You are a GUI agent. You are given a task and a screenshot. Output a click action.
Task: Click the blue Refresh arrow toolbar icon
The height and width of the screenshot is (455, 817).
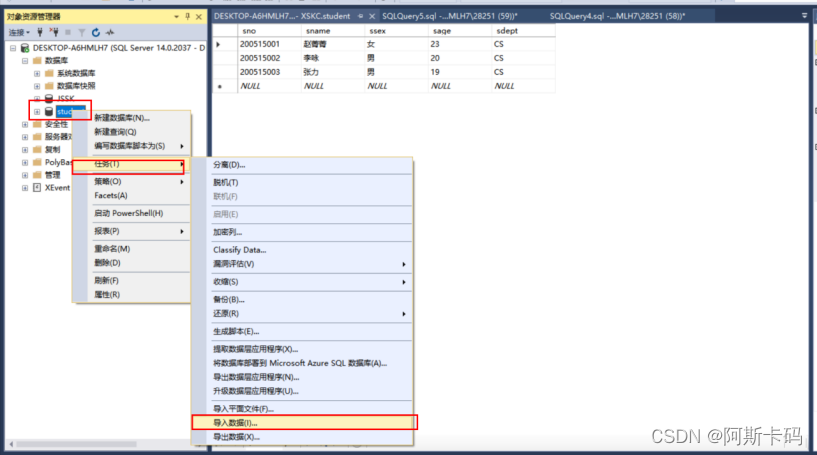coord(95,32)
